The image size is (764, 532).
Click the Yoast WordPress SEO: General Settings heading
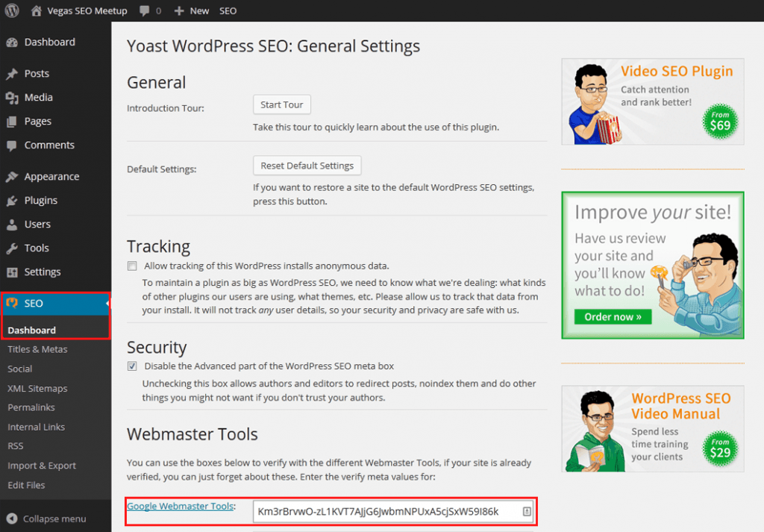tap(273, 46)
